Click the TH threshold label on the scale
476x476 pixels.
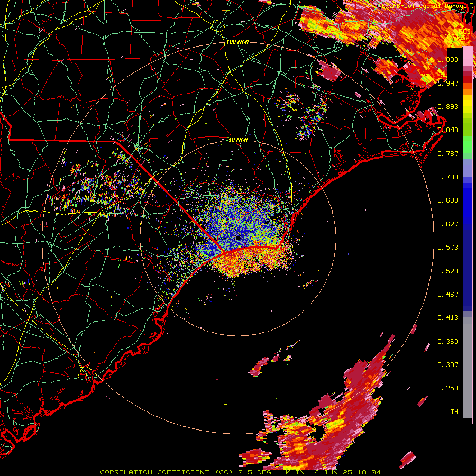(x=454, y=412)
